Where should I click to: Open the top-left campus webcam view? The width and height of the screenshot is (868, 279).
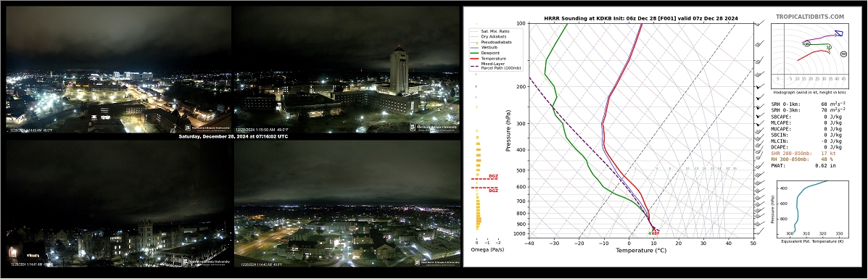tap(118, 69)
